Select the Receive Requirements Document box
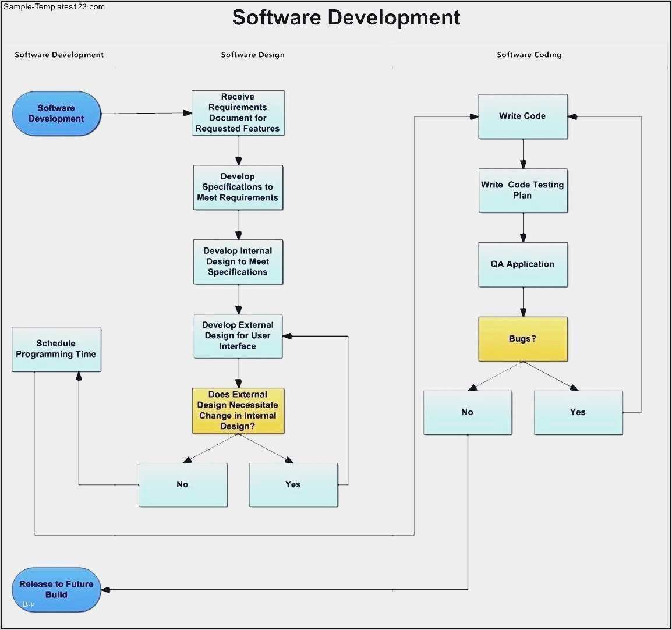Viewport: 672px width, 630px height. [x=238, y=113]
